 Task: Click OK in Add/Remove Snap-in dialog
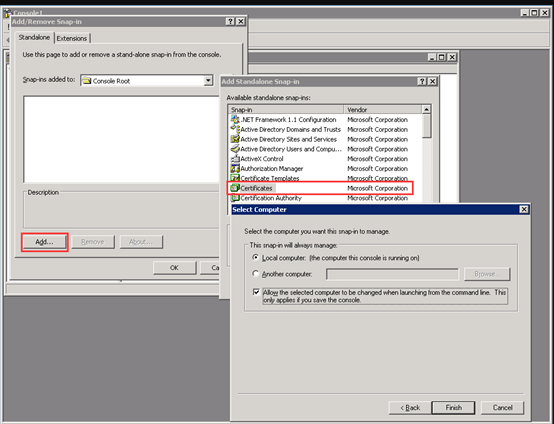pos(174,268)
